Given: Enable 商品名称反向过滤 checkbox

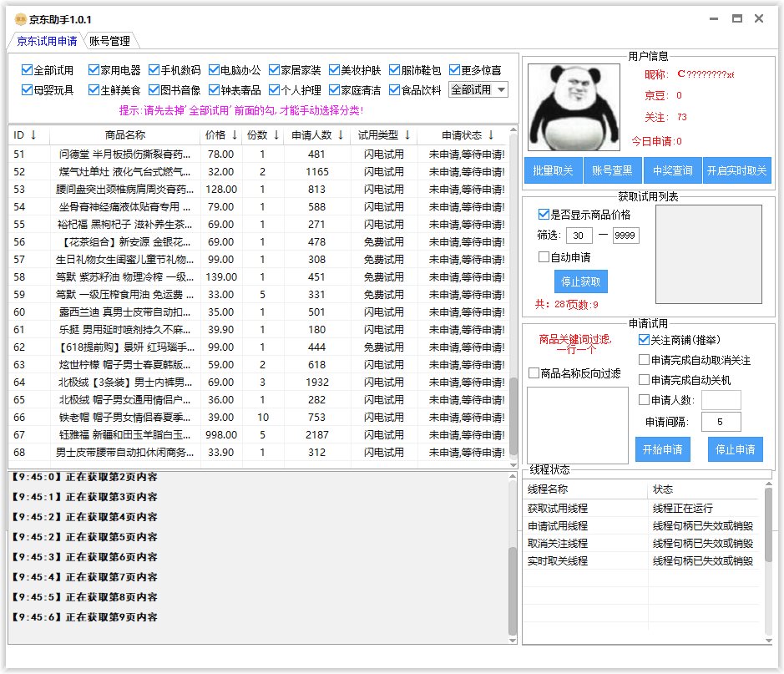Looking at the screenshot, I should 534,373.
